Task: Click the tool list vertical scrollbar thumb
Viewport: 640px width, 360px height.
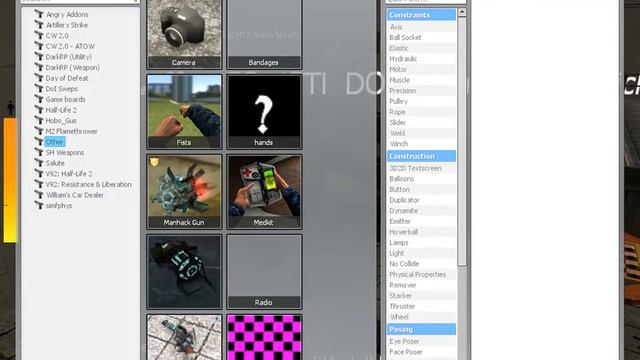Action: coord(462,142)
